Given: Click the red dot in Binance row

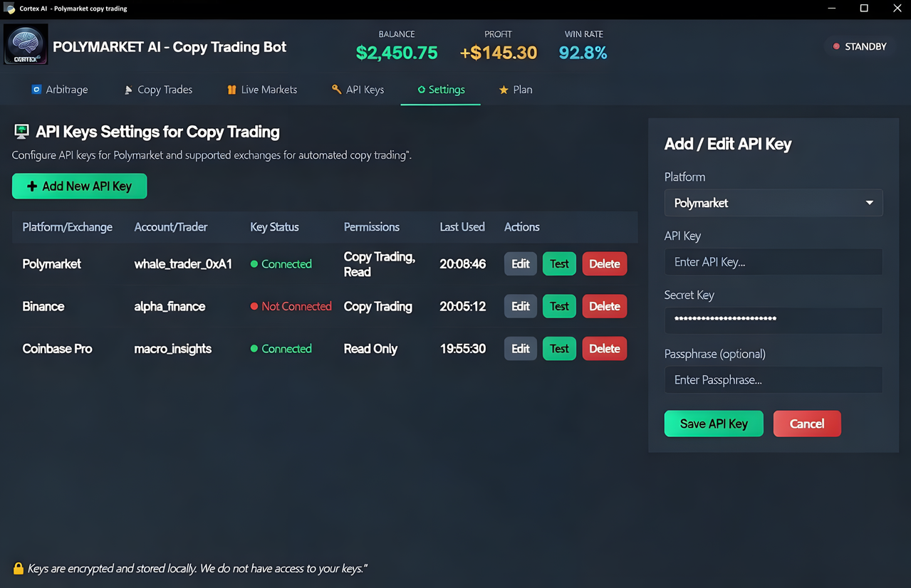Looking at the screenshot, I should pos(254,307).
